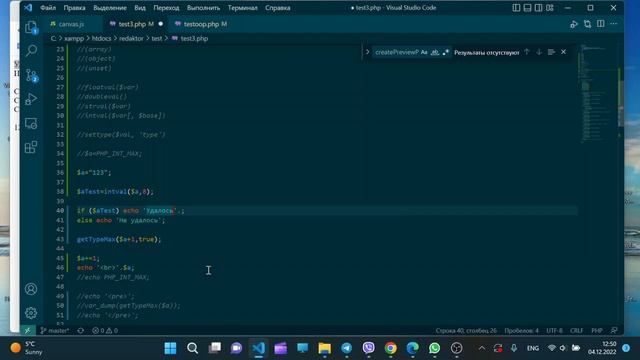Click the master branch indicator

55,331
